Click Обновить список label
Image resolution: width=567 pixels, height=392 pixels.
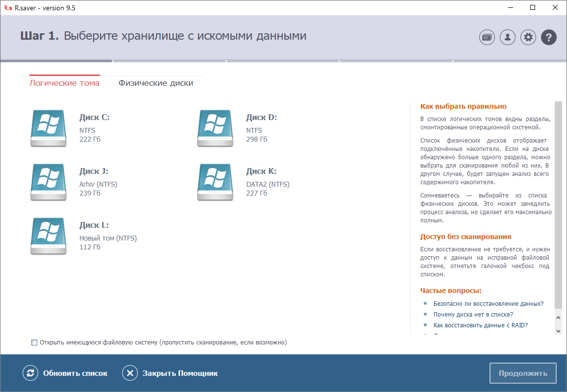click(x=75, y=373)
